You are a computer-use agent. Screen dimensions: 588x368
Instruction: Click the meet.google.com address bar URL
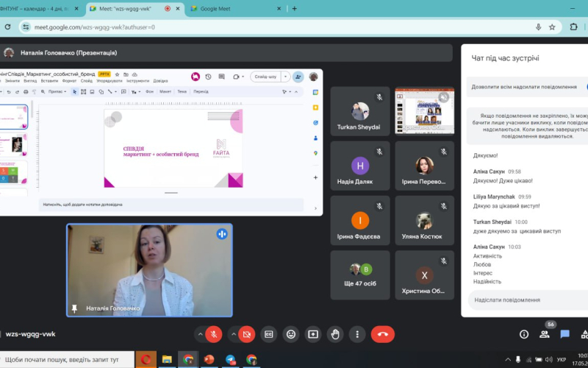95,27
